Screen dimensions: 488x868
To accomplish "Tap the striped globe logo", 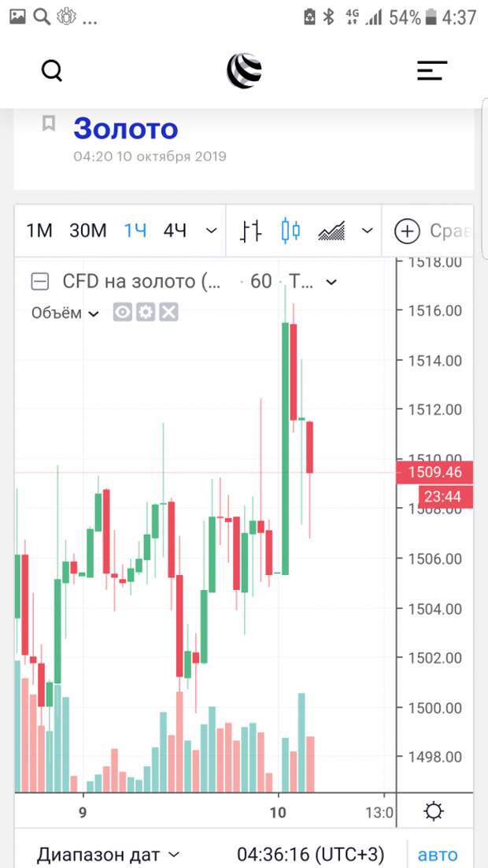I will pyautogui.click(x=244, y=70).
